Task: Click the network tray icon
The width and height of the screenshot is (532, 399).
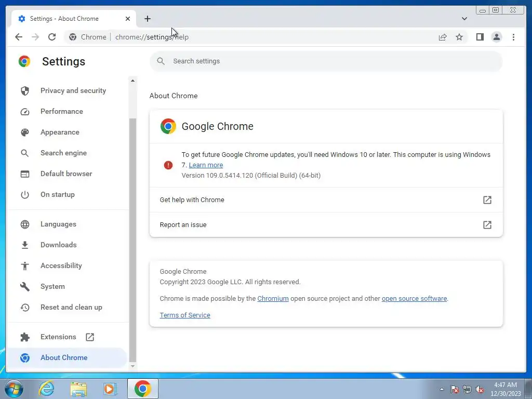Action: point(467,389)
